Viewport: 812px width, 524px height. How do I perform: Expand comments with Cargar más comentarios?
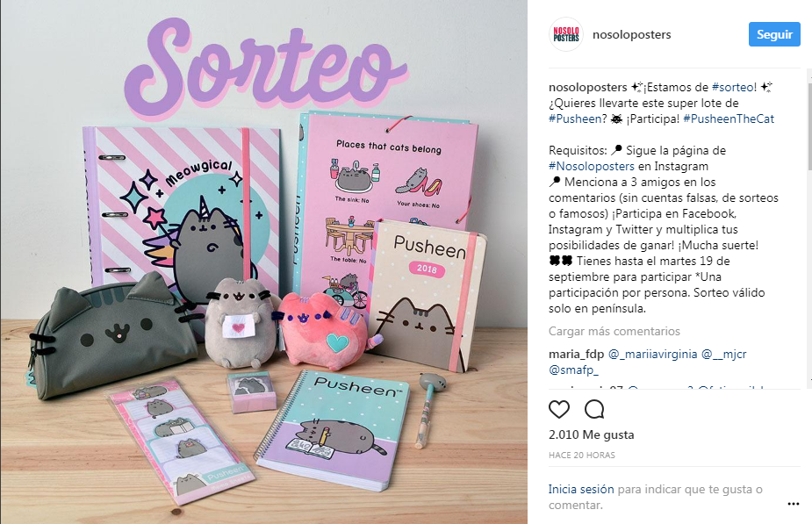point(614,331)
